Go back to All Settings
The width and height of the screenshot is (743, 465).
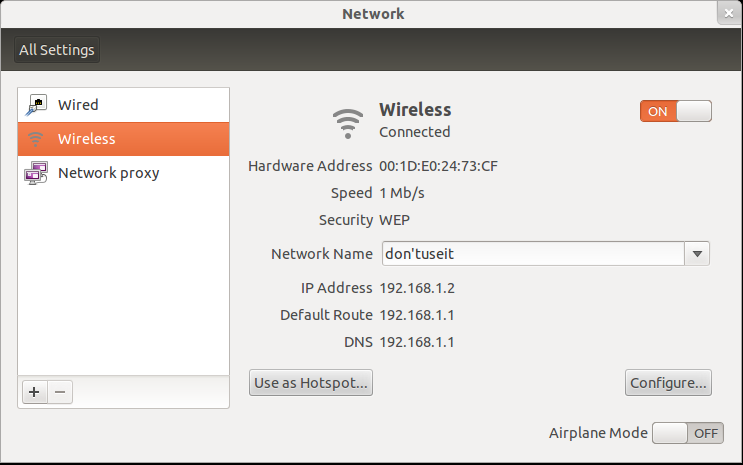(x=57, y=50)
